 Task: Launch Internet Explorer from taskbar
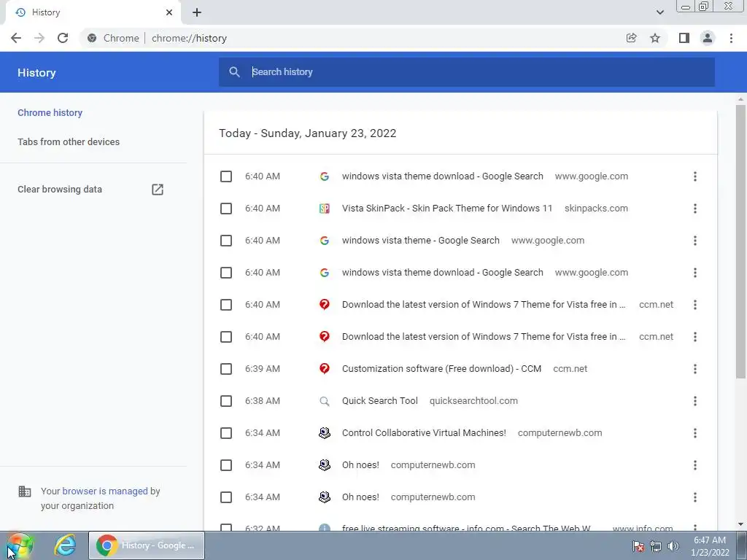coord(65,545)
